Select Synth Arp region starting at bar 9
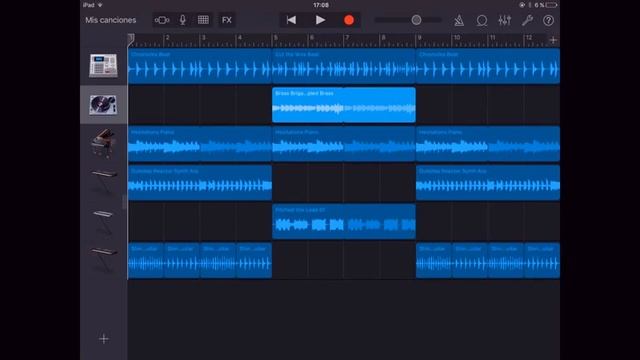This screenshot has height=360, width=640. [488, 182]
